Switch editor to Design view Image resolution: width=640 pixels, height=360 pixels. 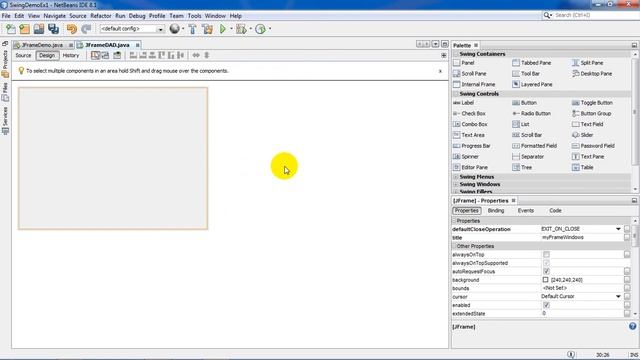pyautogui.click(x=47, y=56)
